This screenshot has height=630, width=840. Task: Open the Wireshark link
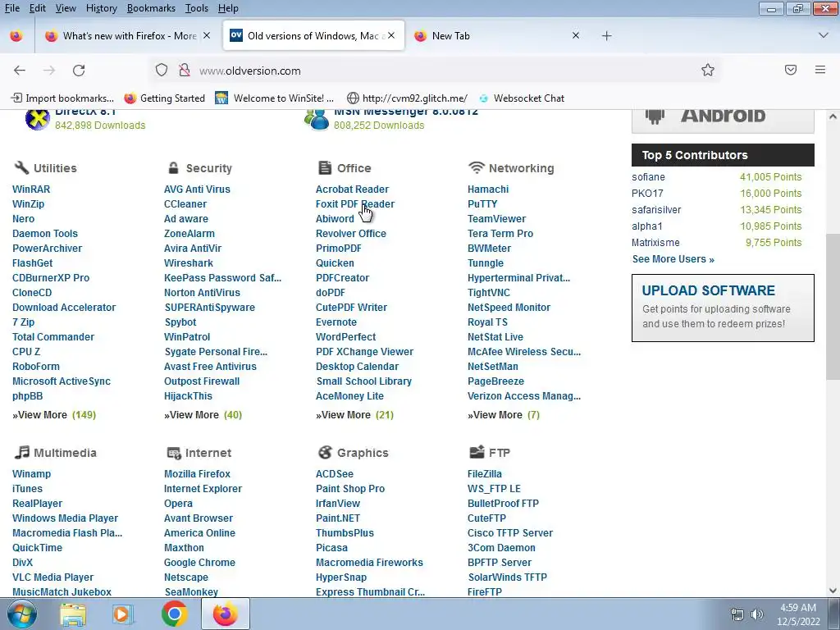pos(189,263)
